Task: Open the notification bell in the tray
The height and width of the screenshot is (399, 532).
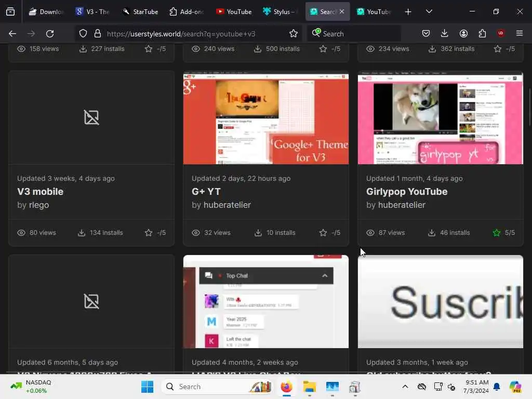Action: pos(497,387)
